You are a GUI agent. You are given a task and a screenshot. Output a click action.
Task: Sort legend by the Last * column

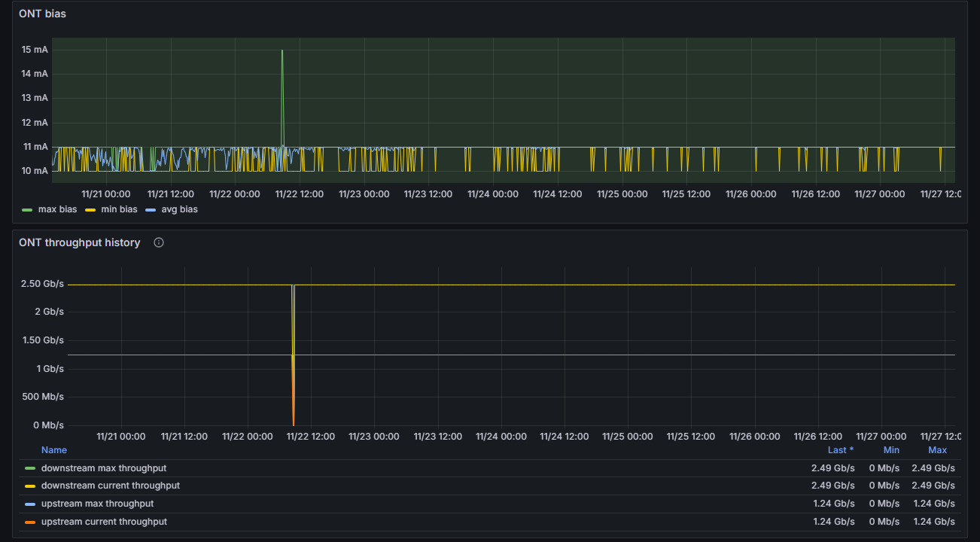pos(840,450)
